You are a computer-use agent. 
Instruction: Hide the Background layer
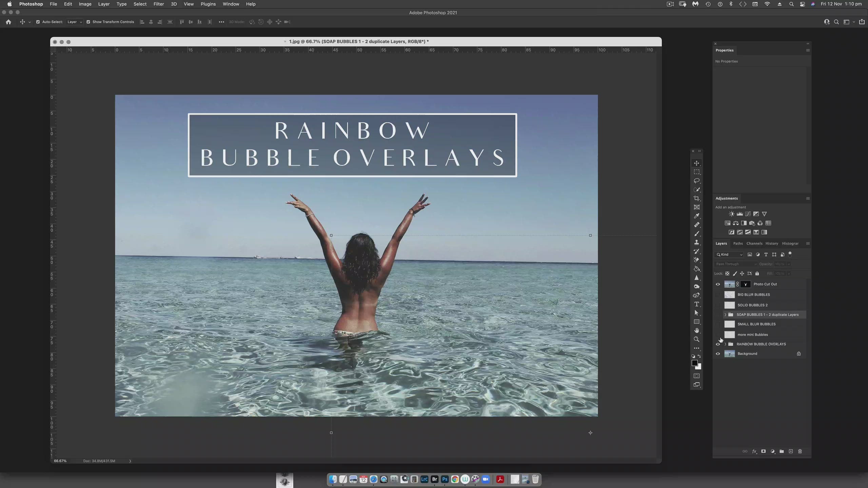(x=718, y=353)
